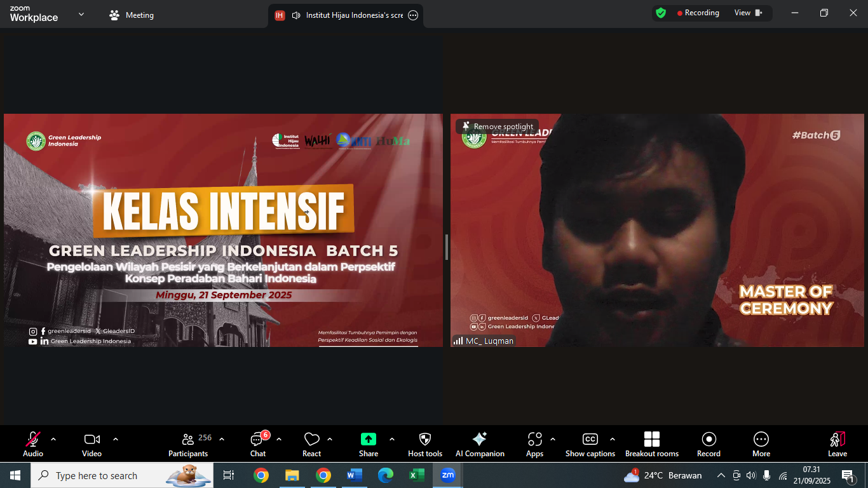Image resolution: width=868 pixels, height=488 pixels.
Task: Remove spotlight from MC_ Luqman
Action: coord(497,126)
